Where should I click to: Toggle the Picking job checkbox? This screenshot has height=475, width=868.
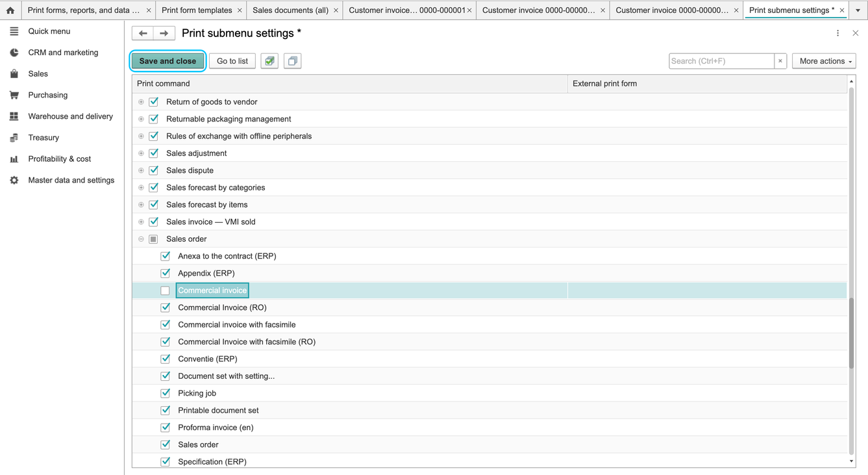166,393
